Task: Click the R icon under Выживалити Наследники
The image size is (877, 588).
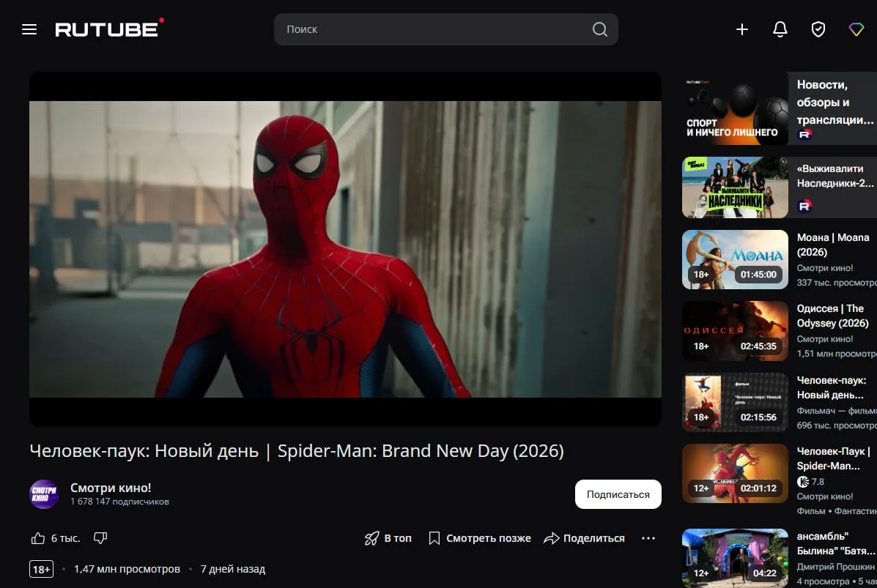Action: pyautogui.click(x=804, y=206)
